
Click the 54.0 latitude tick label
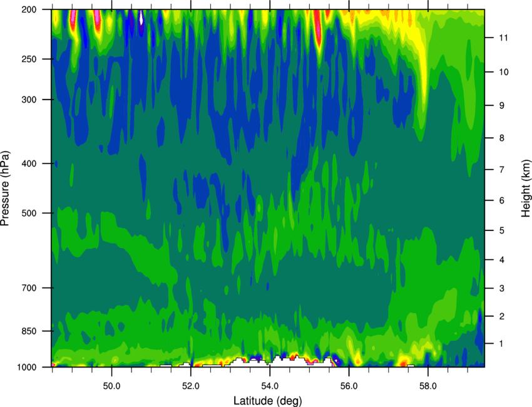pos(270,386)
